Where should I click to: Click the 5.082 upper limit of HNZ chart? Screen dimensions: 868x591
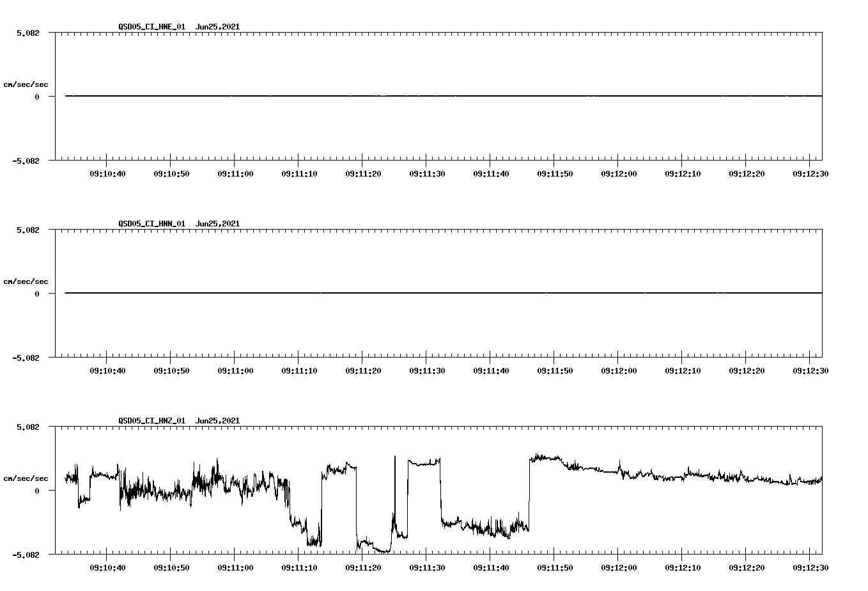[28, 427]
